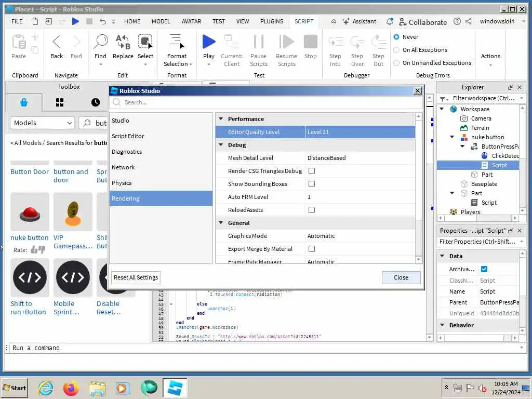
Task: Open the PLUGINS ribbon tab
Action: click(x=272, y=21)
